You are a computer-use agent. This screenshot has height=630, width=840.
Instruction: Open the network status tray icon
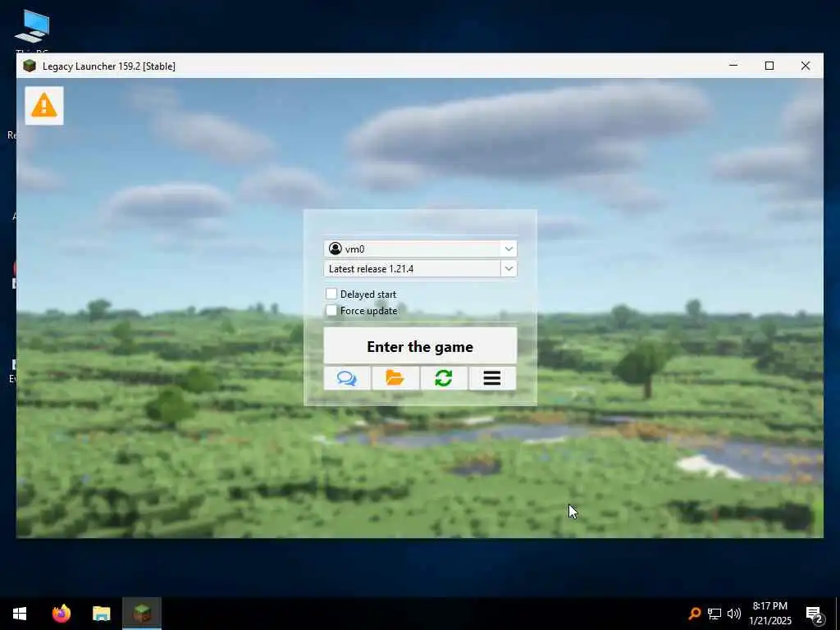pos(714,614)
